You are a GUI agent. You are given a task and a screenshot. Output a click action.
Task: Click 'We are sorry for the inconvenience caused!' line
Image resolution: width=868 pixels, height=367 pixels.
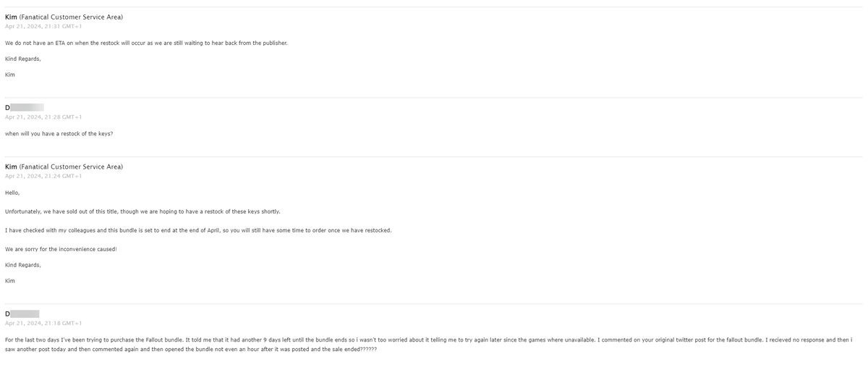(61, 249)
